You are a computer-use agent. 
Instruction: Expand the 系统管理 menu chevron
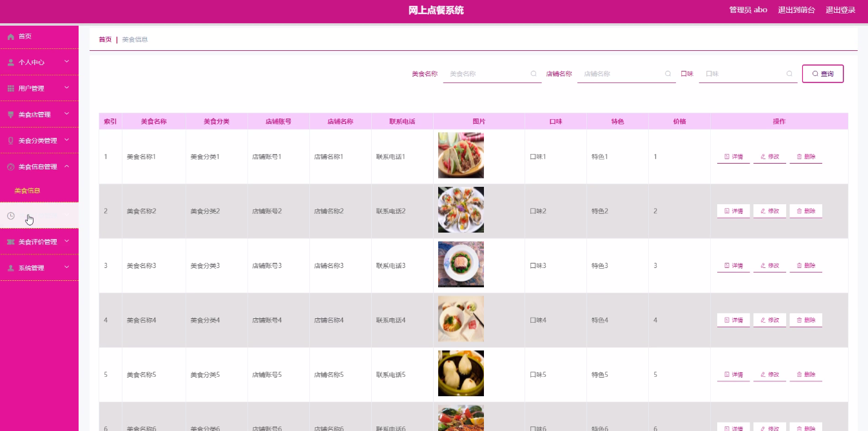66,267
